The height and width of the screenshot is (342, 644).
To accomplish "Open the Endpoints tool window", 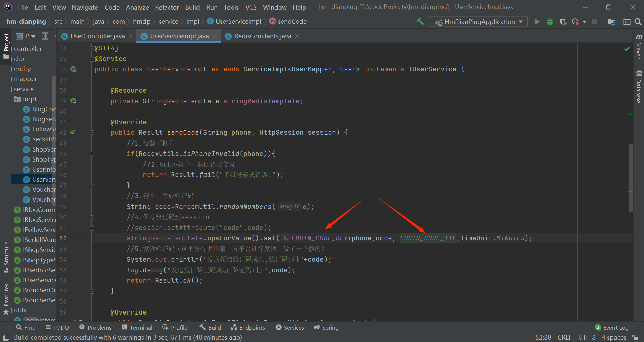I will point(248,327).
